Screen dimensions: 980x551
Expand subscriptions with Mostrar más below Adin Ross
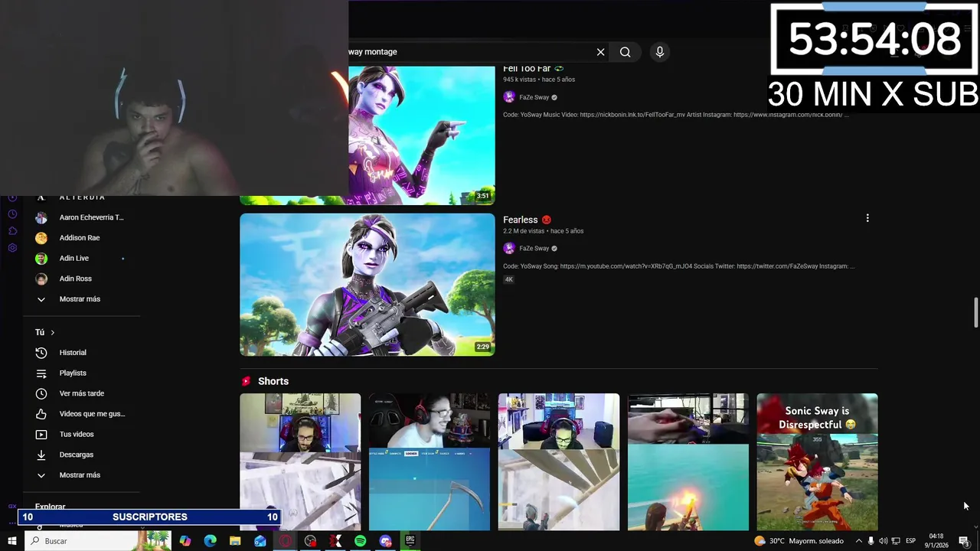81,299
